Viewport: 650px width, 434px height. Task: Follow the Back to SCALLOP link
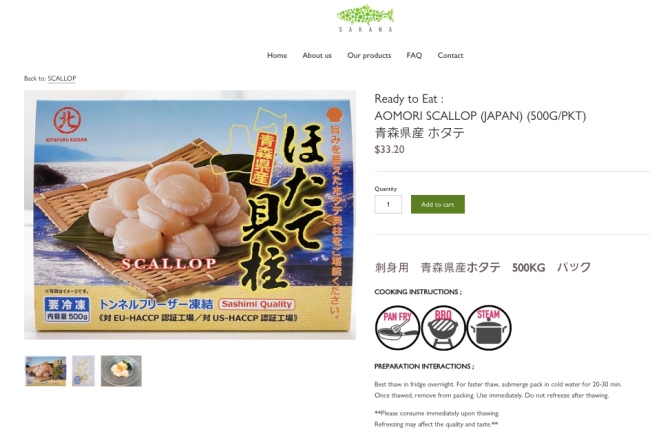coord(62,78)
